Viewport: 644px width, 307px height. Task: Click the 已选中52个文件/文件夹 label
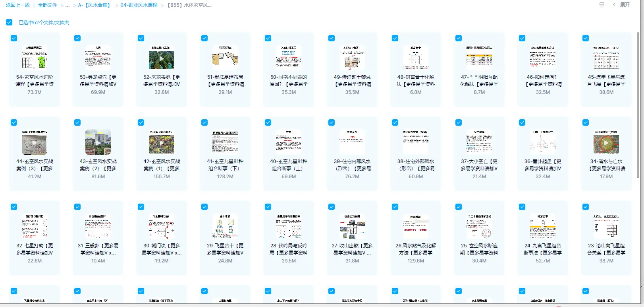click(x=44, y=23)
